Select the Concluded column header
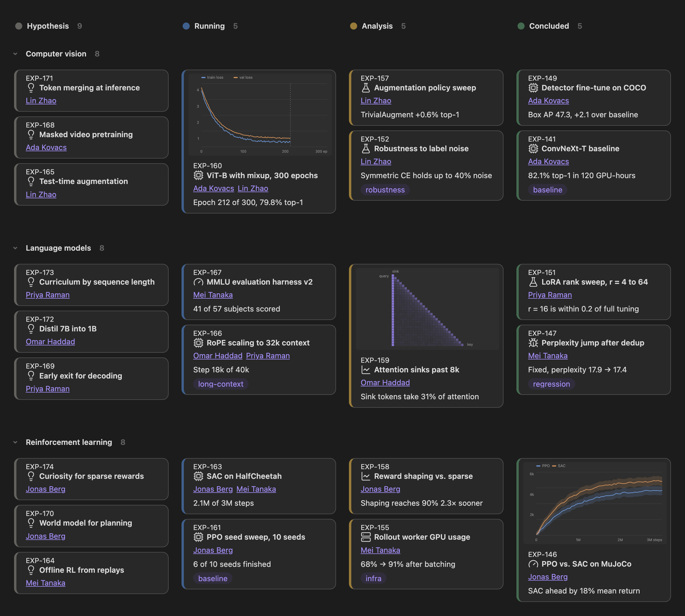The image size is (685, 616). click(549, 26)
